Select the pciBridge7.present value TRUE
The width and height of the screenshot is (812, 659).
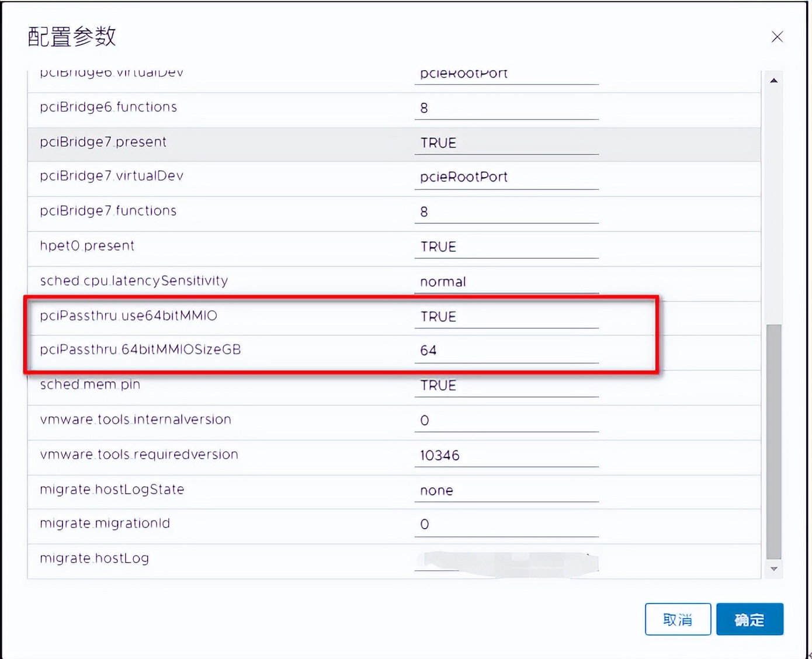[x=506, y=143]
